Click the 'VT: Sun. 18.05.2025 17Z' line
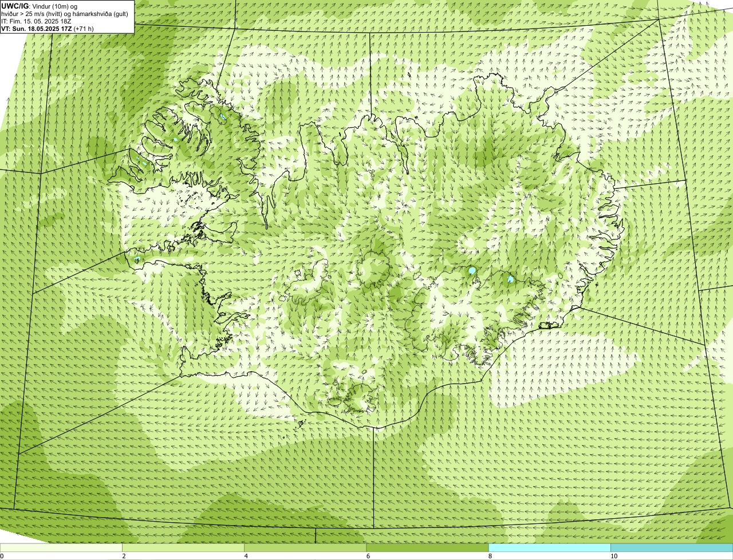 click(48, 29)
